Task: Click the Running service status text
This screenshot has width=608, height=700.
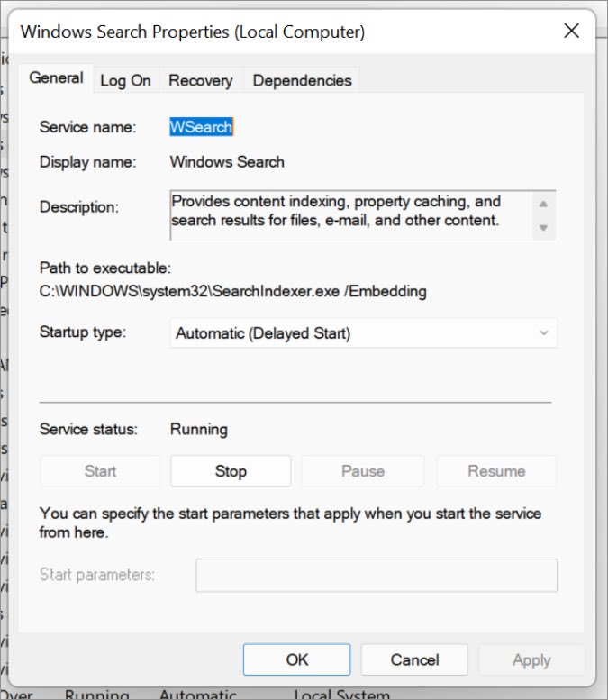Action: click(199, 429)
